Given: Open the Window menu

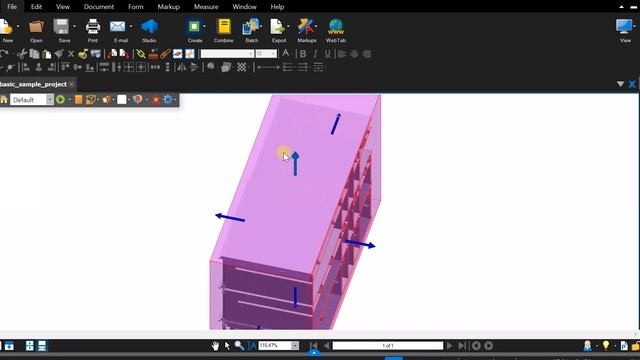Looking at the screenshot, I should pyautogui.click(x=244, y=7).
